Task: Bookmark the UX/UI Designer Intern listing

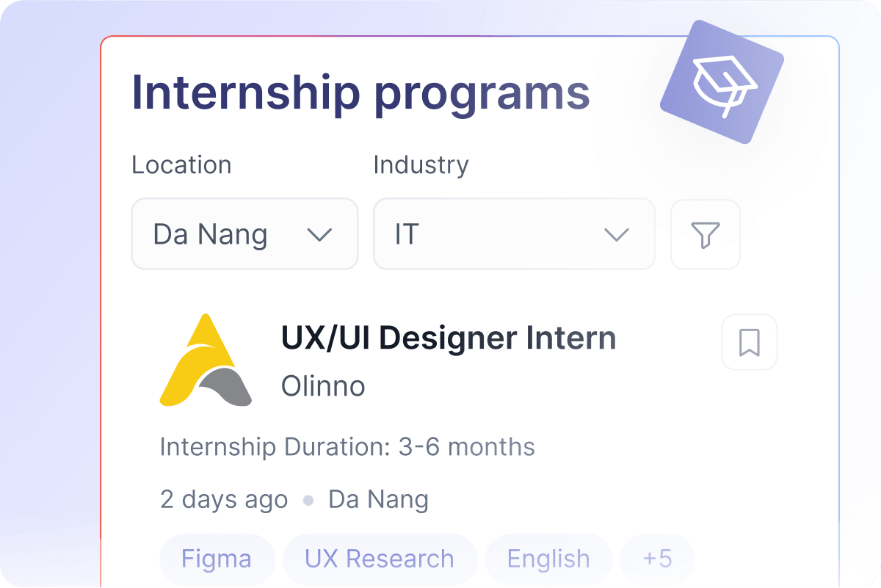Action: (x=749, y=342)
